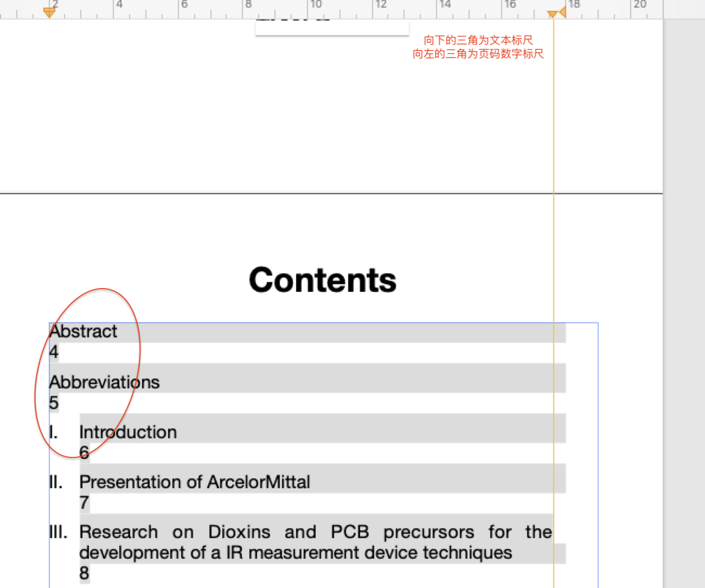Select the Abbreviations contents entry
The width and height of the screenshot is (705, 588).
click(105, 382)
